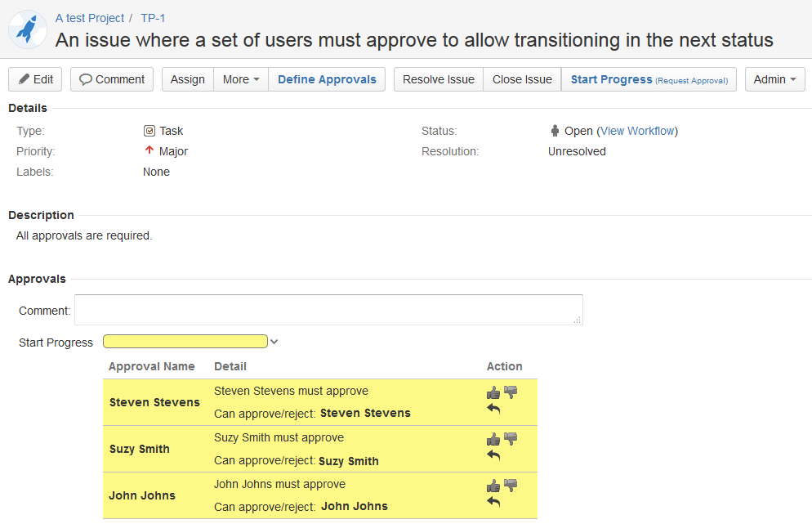Image resolution: width=812 pixels, height=524 pixels.
Task: Click thumbs down for Steven Stevens approval
Action: tap(511, 392)
